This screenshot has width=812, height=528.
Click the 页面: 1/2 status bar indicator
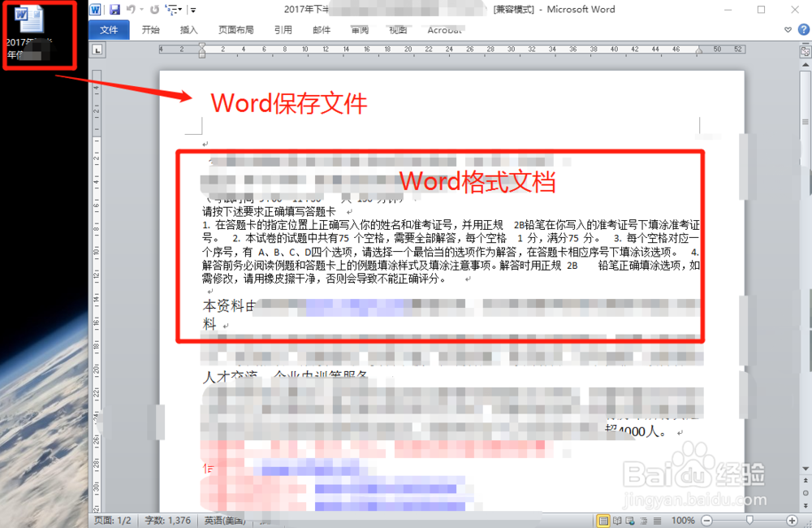[112, 520]
